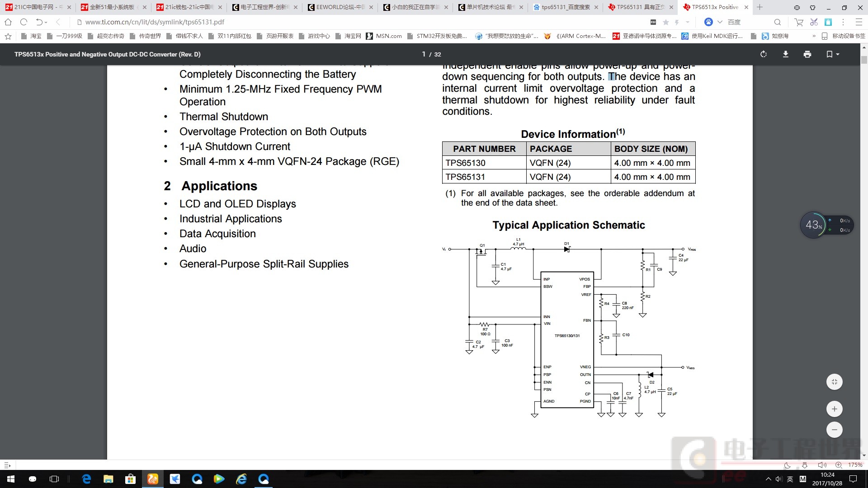Open the PDF bookmarks dropdown
The width and height of the screenshot is (868, 488).
tap(833, 54)
